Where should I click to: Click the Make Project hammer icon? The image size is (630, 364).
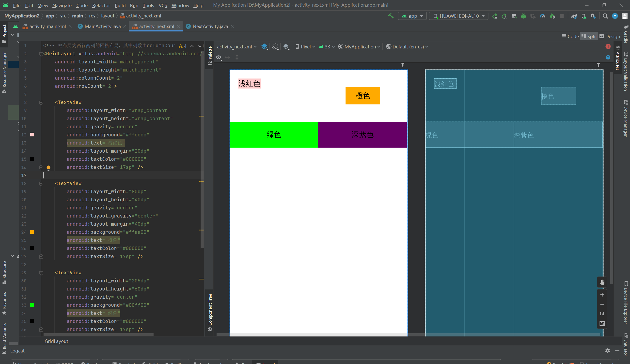391,16
